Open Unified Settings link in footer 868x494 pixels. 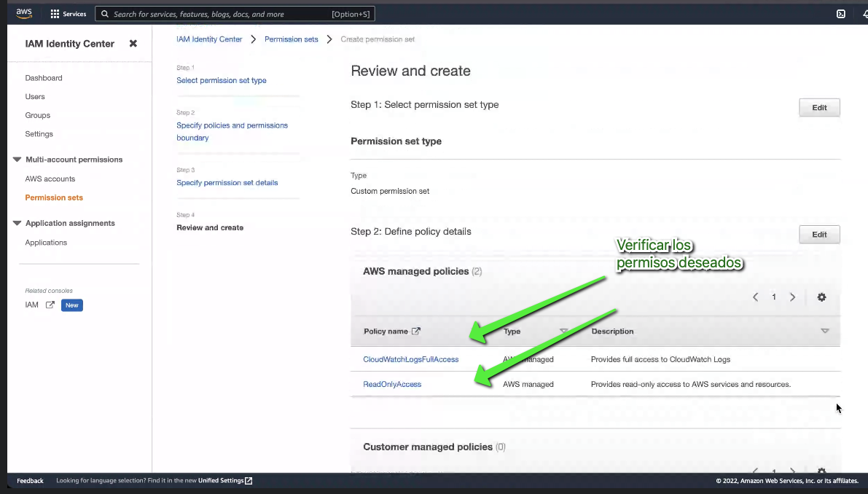[221, 481]
